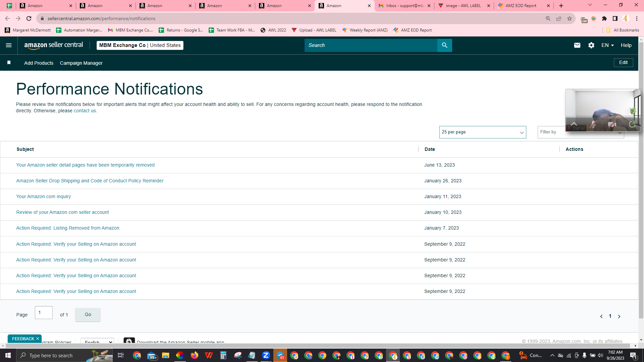Click the Amazon Seller Central logo
This screenshot has width=644, height=362.
tap(54, 45)
